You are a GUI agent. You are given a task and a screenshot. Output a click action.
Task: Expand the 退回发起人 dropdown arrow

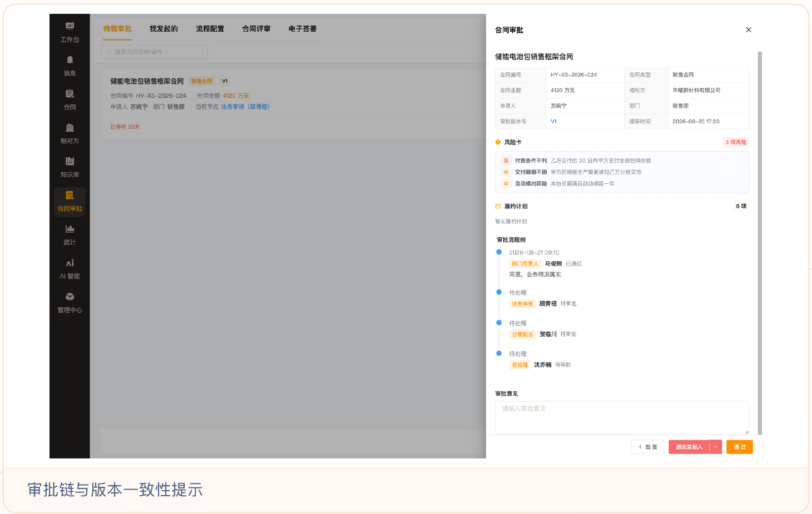pos(716,447)
